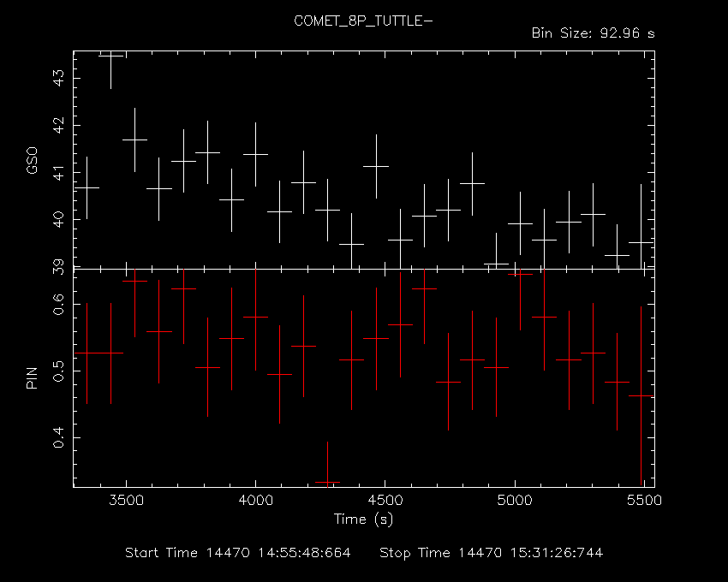Click the 4500 x-axis tick label
Image resolution: width=728 pixels, height=582 pixels.
pyautogui.click(x=385, y=501)
